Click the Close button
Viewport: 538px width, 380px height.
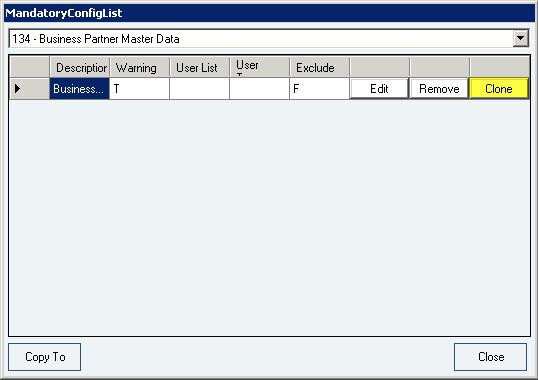pos(491,357)
